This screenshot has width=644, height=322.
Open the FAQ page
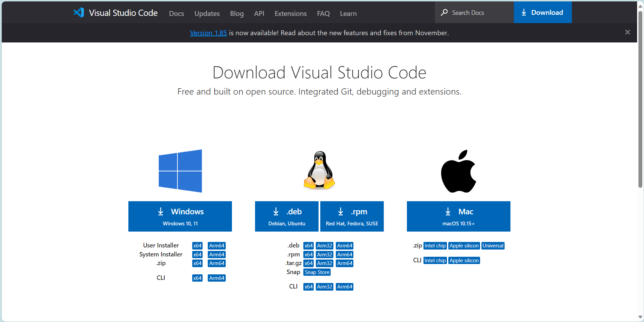coord(323,13)
